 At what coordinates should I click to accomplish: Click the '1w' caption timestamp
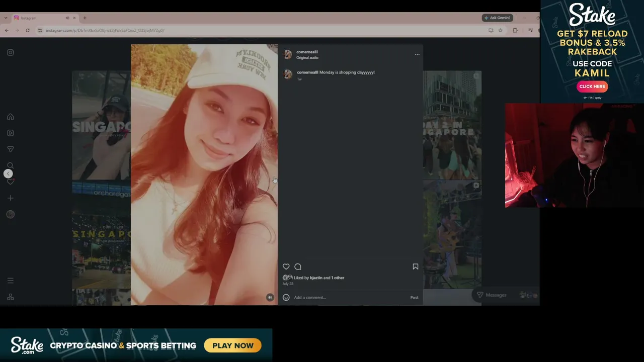click(299, 79)
